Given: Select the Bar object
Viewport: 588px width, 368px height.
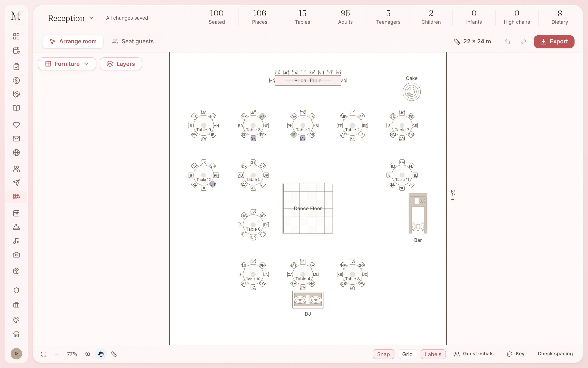Looking at the screenshot, I should 418,213.
